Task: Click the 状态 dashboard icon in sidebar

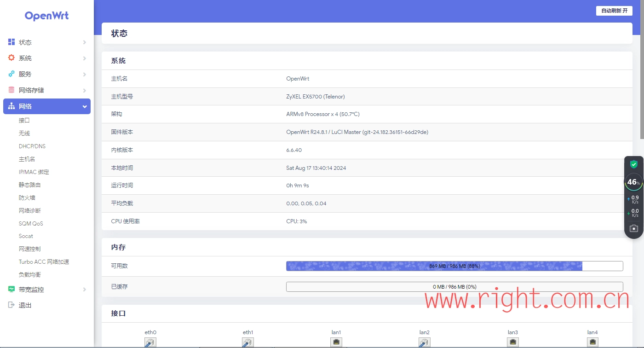Action: (x=11, y=42)
